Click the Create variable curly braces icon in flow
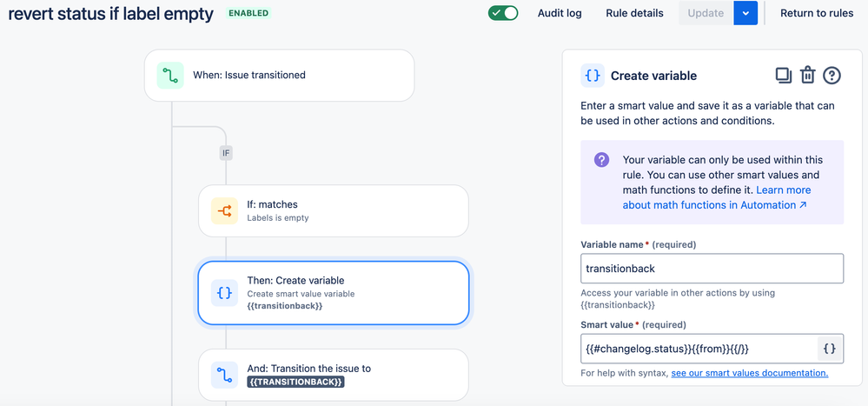Image resolution: width=868 pixels, height=406 pixels. tap(224, 293)
